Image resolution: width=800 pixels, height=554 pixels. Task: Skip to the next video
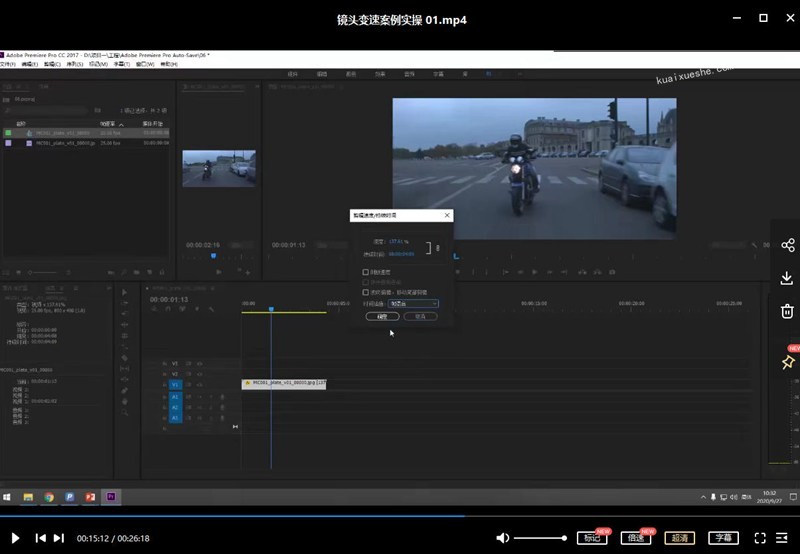[x=59, y=538]
